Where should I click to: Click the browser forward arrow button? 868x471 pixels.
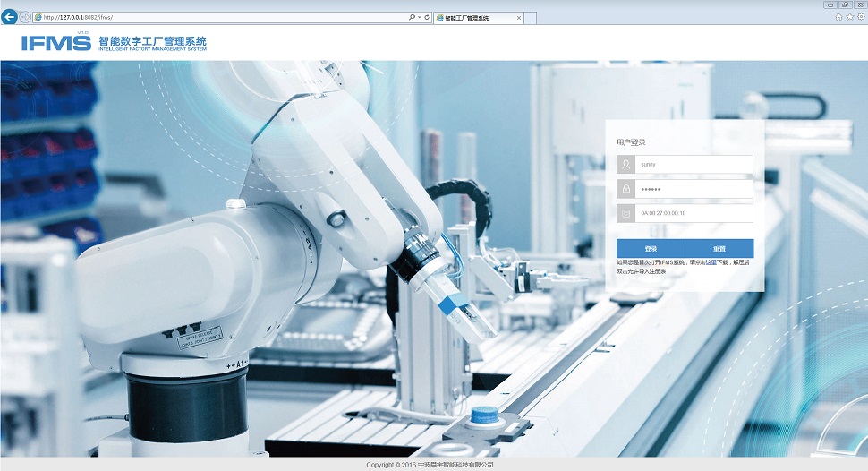pos(25,17)
